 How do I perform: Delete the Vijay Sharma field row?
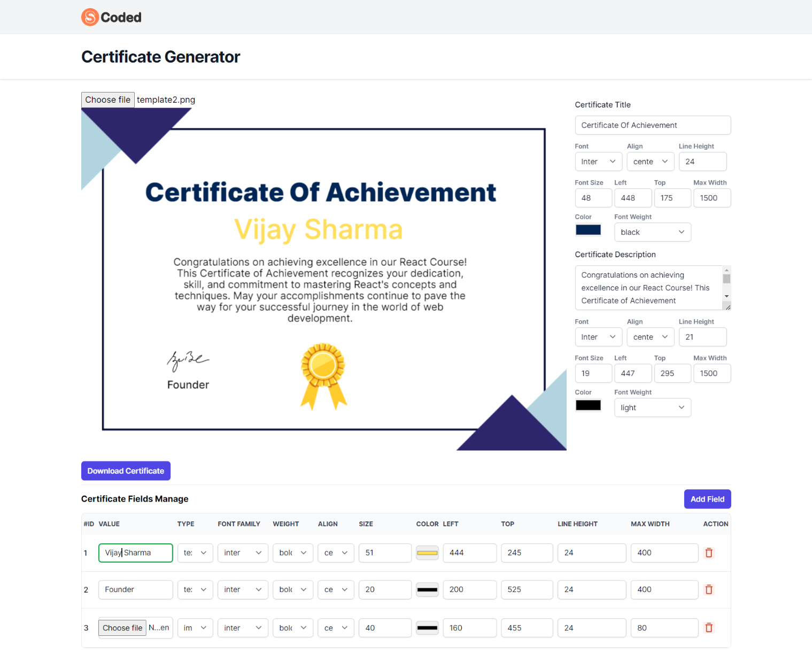(x=709, y=552)
